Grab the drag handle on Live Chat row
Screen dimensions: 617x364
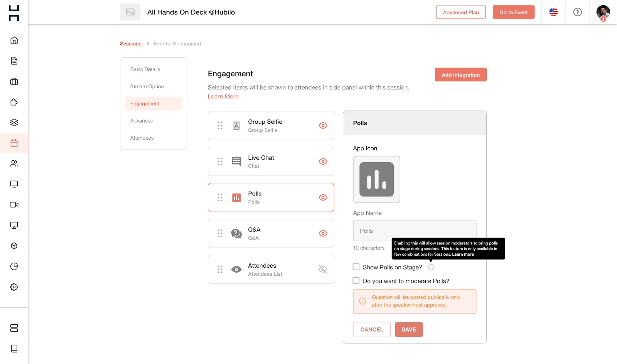tap(220, 162)
